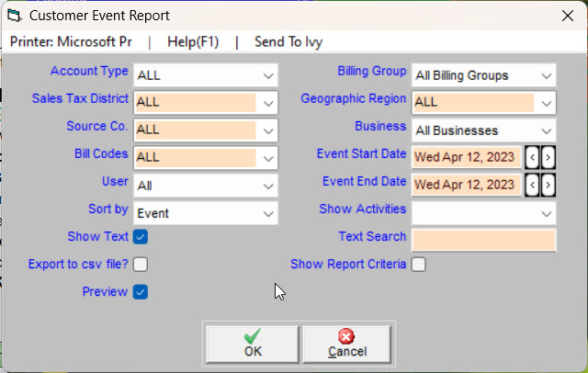
Task: Advance Event End Date forward one day
Action: pyautogui.click(x=548, y=185)
